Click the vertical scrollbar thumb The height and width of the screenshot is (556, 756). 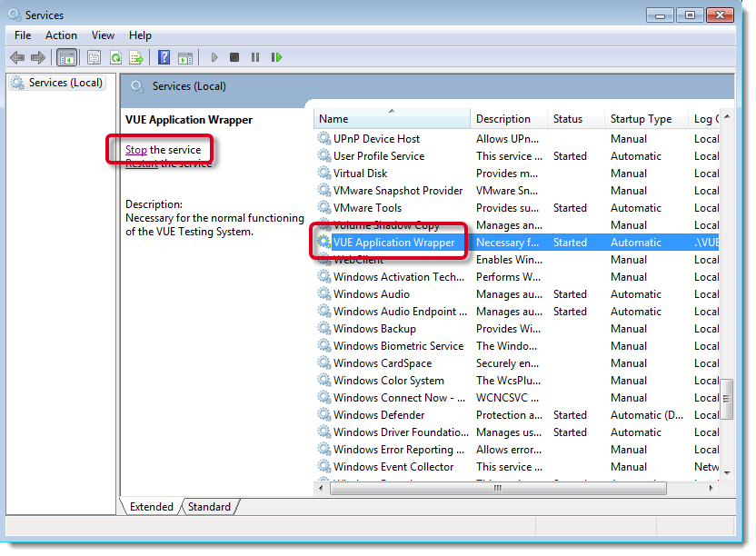pos(727,399)
